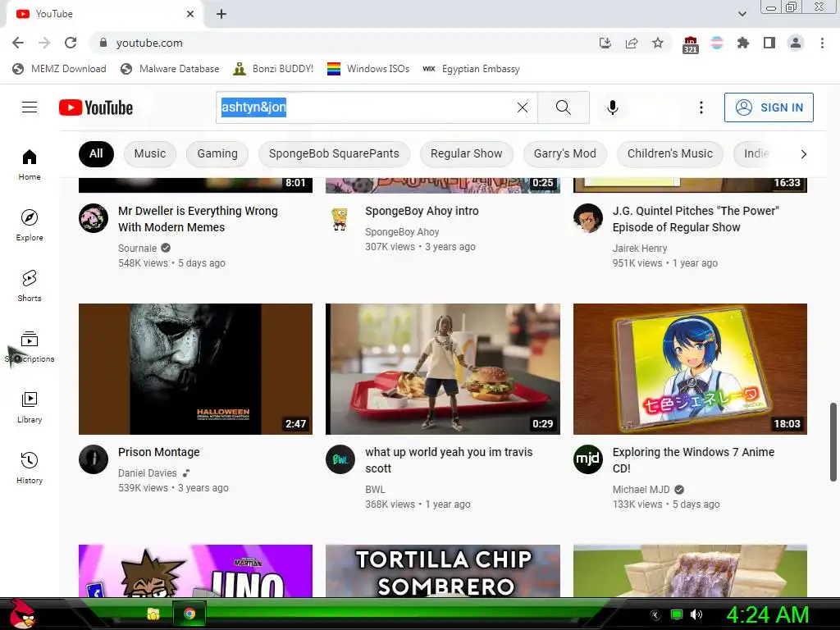Click the SIGN IN button
Screen dimensions: 840x630
(x=768, y=107)
